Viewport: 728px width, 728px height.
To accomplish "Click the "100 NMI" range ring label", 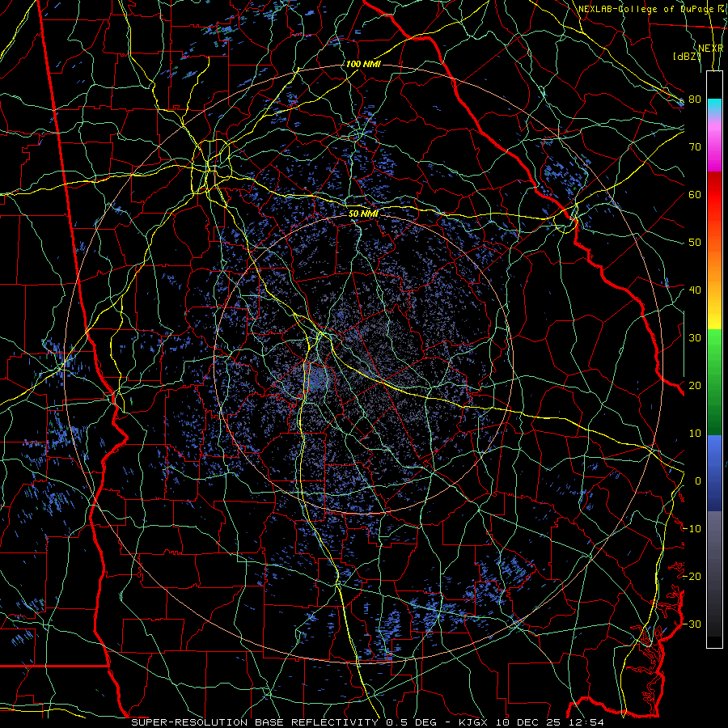I will (x=363, y=64).
